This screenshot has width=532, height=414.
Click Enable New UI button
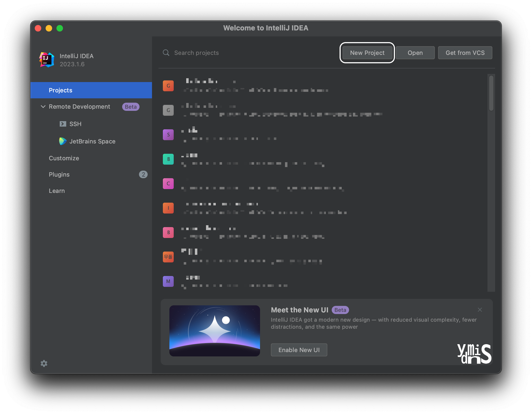pyautogui.click(x=299, y=350)
